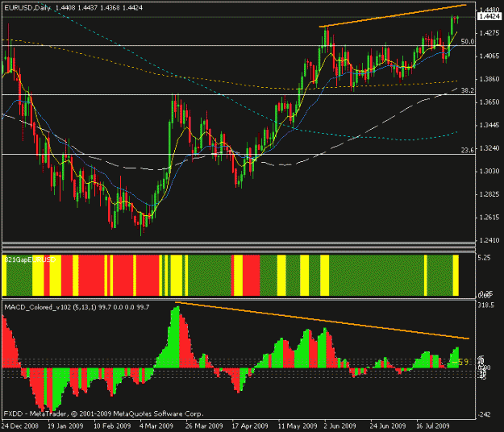Viewport: 504px width, 432px height.
Task: Click the 321GapEURUSD indicator label
Action: click(x=30, y=260)
